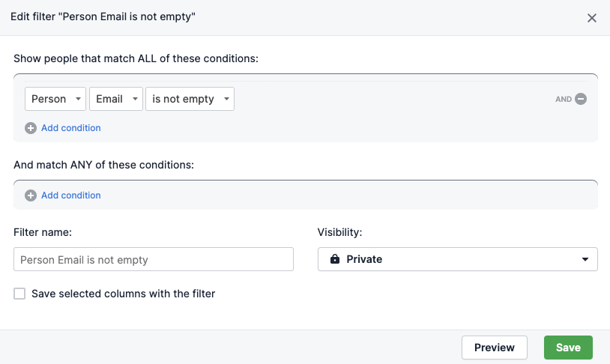Open the 'is not empty' operator dropdown
The image size is (610, 364).
pyautogui.click(x=190, y=99)
